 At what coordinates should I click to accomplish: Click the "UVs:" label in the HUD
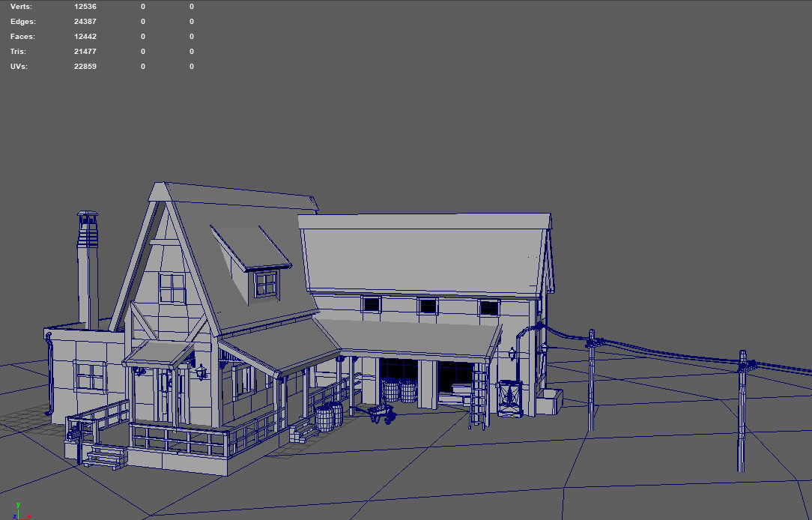click(19, 67)
